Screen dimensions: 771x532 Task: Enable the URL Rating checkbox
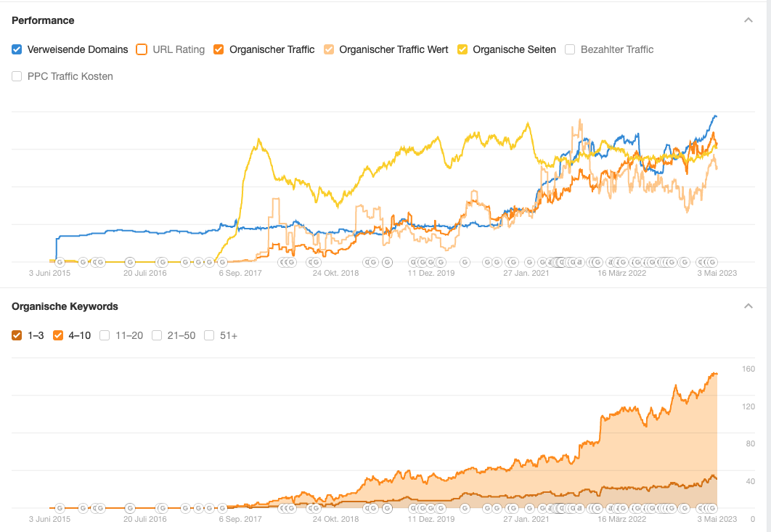(142, 49)
